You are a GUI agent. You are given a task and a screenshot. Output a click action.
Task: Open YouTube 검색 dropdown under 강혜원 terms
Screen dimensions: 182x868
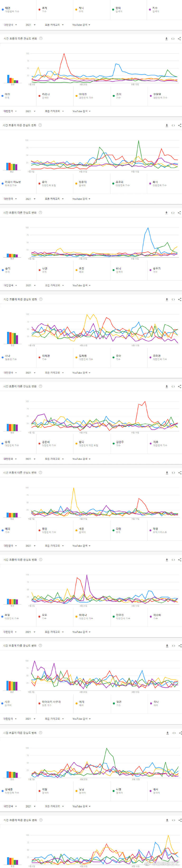81,806
